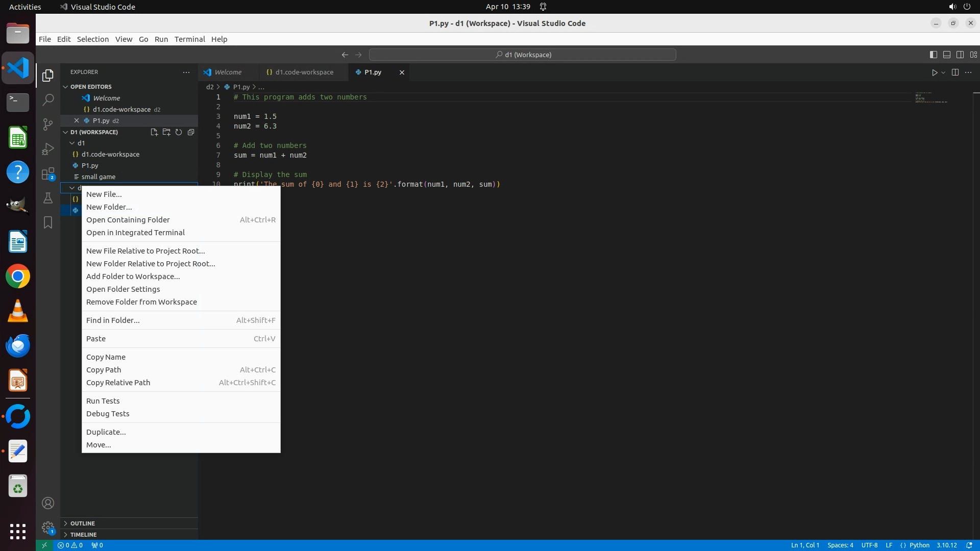Viewport: 980px width, 551px height.
Task: Choose Add Folder to Workspace from context menu
Action: pyautogui.click(x=133, y=277)
